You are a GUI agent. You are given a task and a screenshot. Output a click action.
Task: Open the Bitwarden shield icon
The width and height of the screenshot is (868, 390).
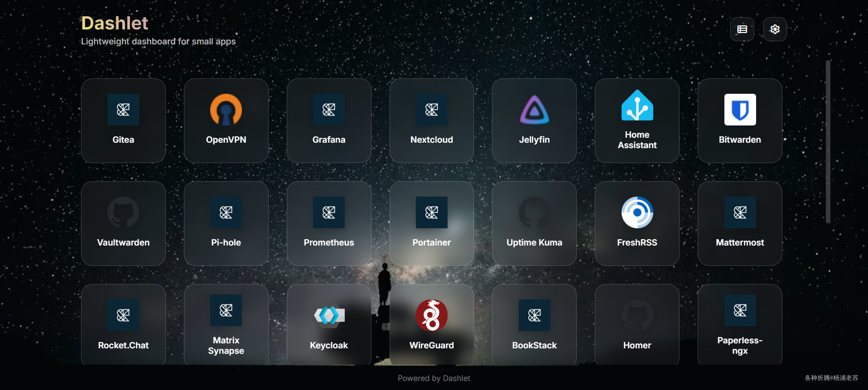click(740, 110)
